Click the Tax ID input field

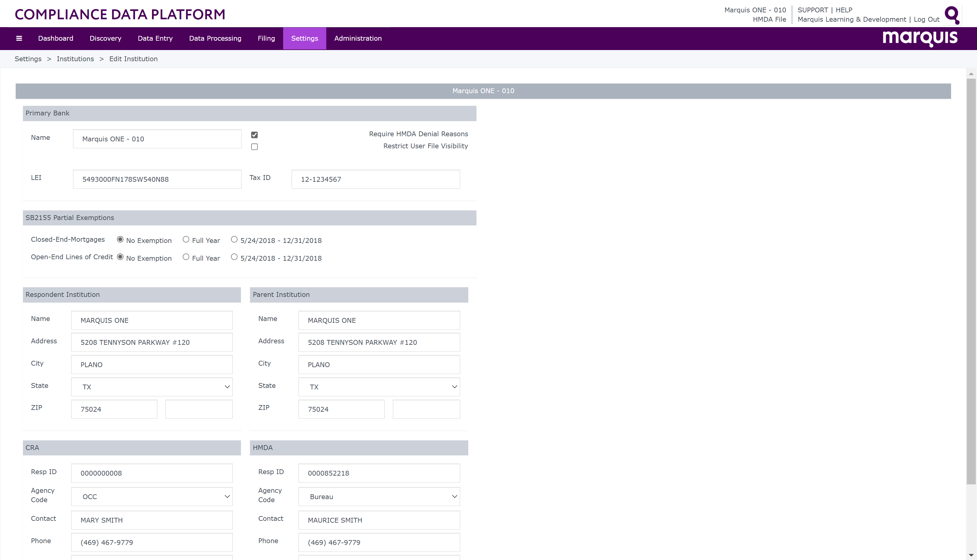375,179
